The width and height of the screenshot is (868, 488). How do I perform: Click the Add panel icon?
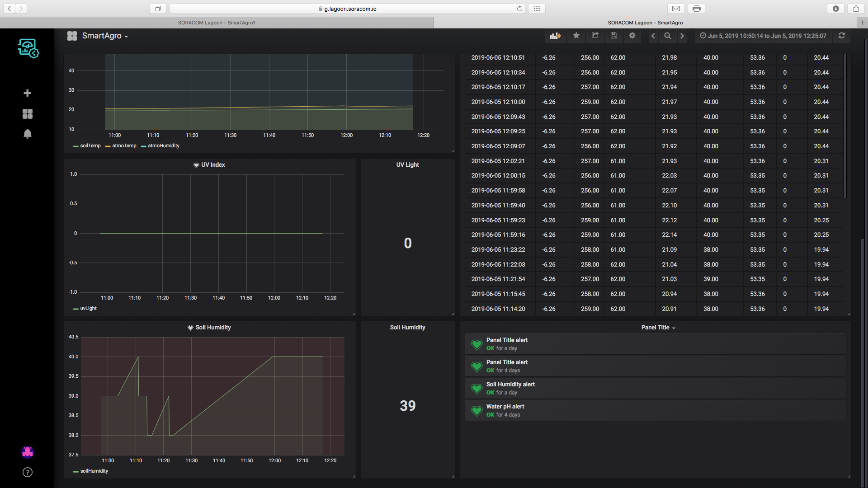tap(555, 36)
